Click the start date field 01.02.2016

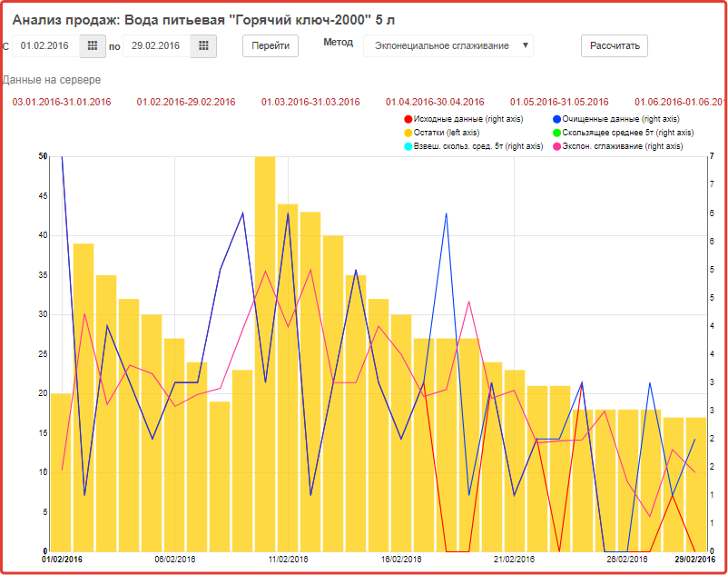pyautogui.click(x=46, y=46)
